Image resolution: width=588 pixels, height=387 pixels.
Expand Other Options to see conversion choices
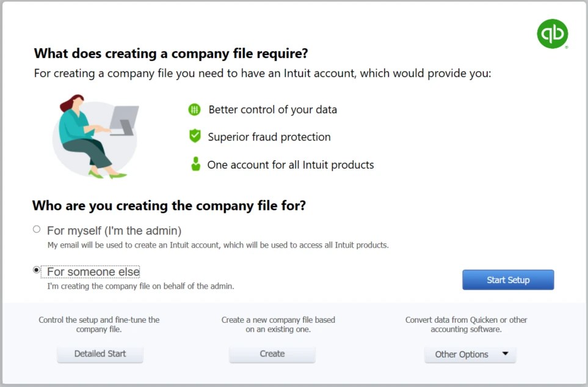pos(470,354)
